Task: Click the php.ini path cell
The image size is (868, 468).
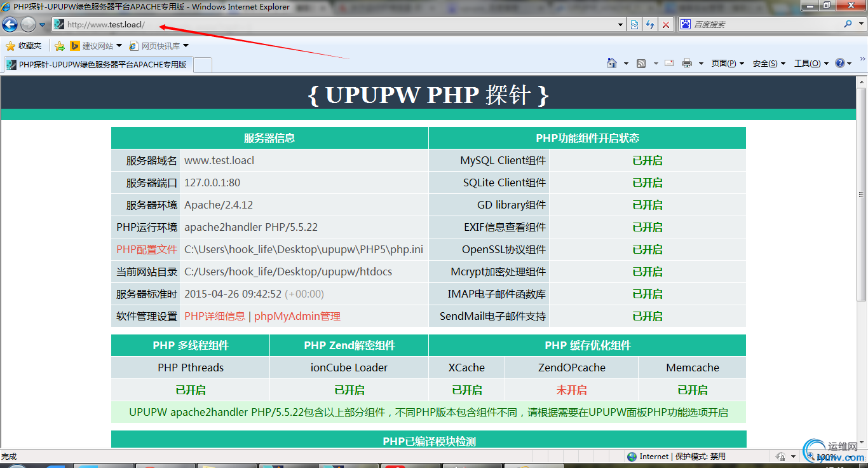Action: pyautogui.click(x=304, y=249)
